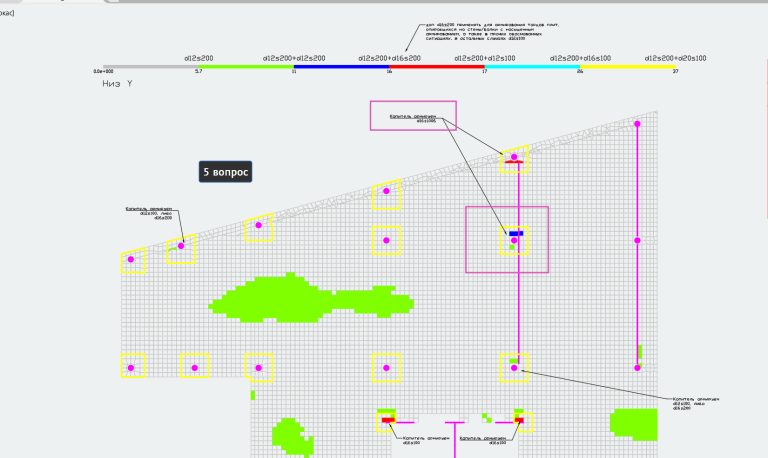Click the "d12s200+d16s200" legend label

click(x=389, y=58)
